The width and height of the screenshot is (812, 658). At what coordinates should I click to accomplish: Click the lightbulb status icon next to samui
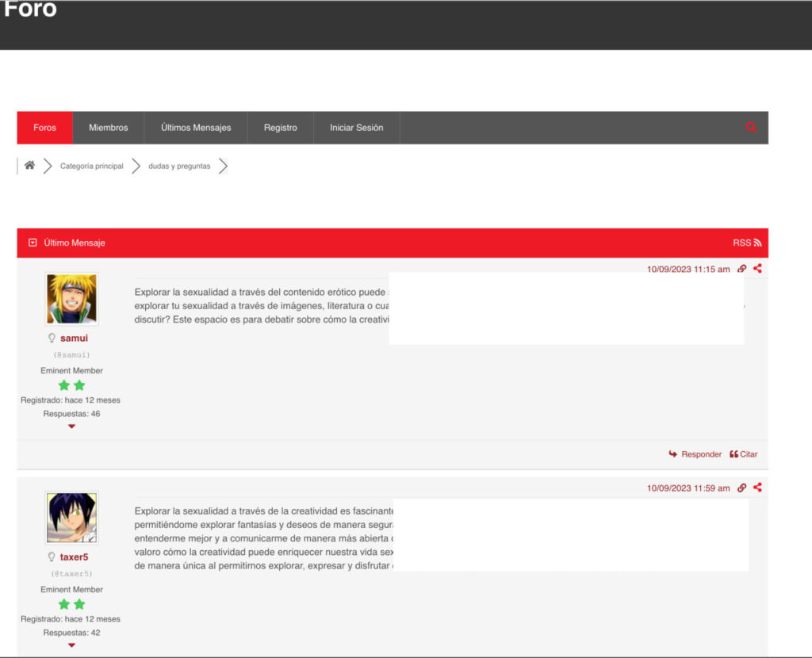tap(52, 337)
